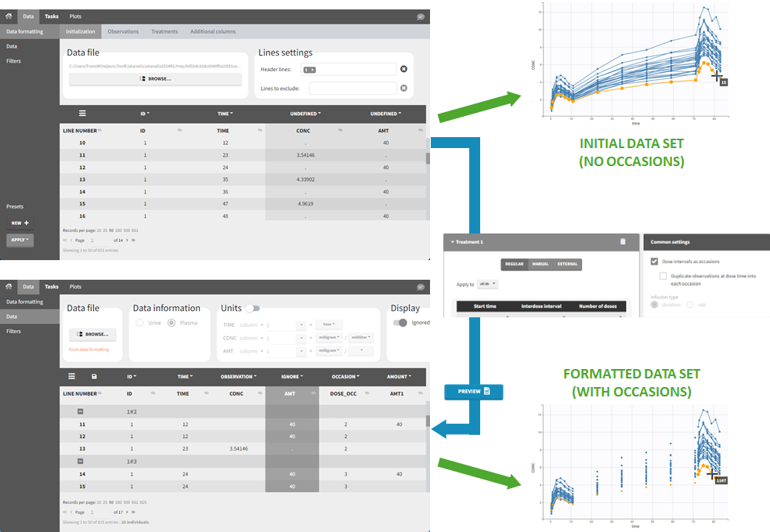The height and width of the screenshot is (532, 770).
Task: Open the OCCASION column type dropdown
Action: (x=344, y=377)
